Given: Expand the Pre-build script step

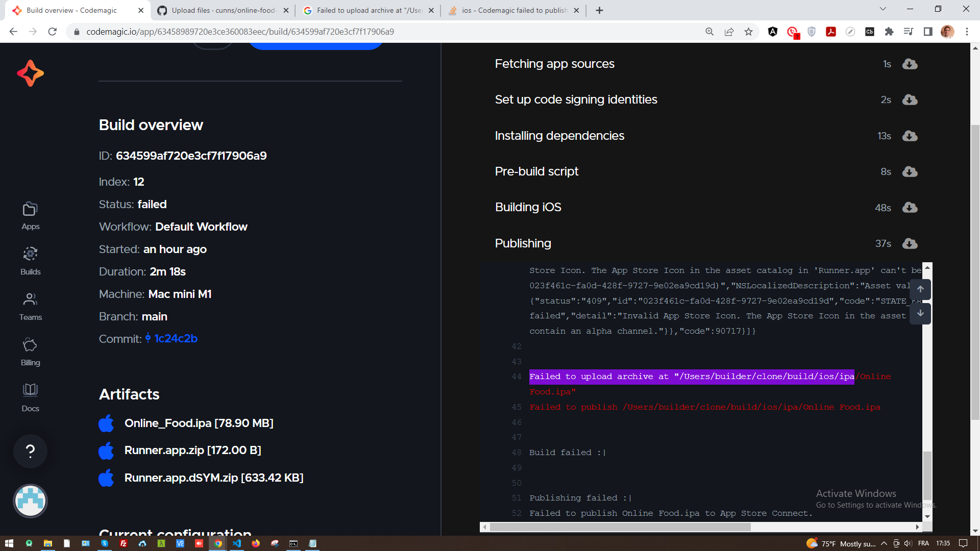Looking at the screenshot, I should tap(536, 171).
